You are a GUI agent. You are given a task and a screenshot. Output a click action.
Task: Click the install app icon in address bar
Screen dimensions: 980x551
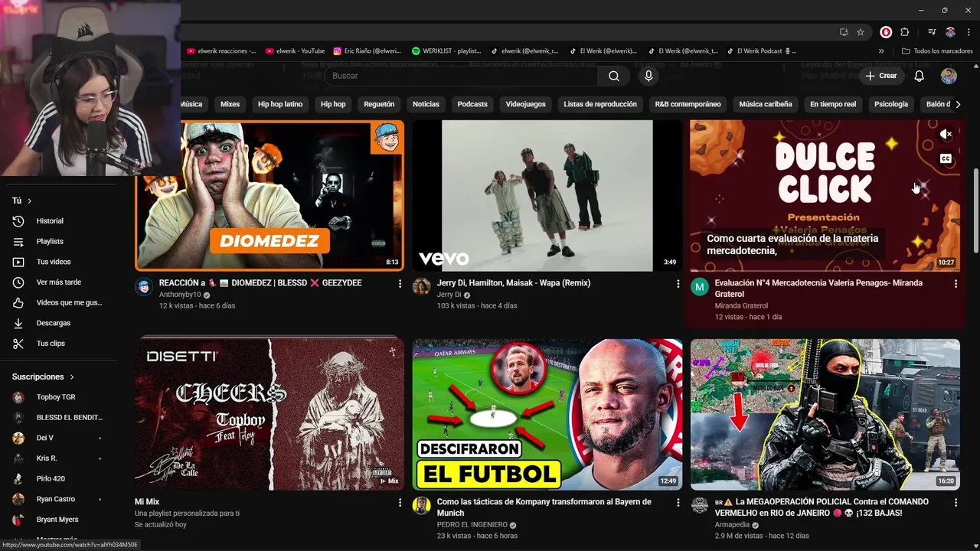point(844,32)
